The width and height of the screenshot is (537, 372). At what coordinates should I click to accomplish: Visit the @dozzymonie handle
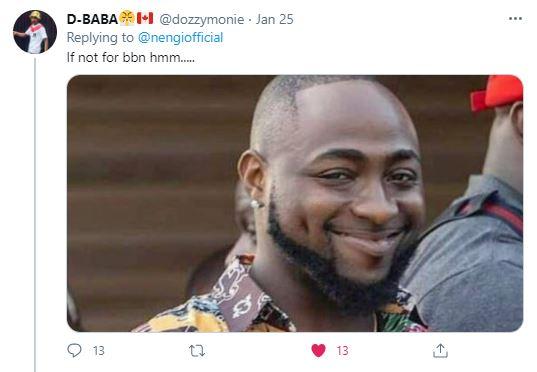[x=202, y=20]
